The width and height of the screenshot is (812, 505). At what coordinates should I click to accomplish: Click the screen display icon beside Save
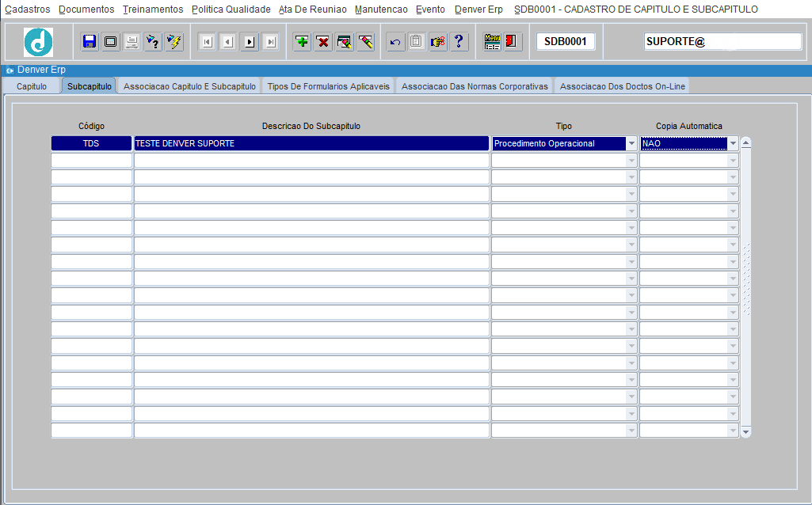(x=110, y=41)
